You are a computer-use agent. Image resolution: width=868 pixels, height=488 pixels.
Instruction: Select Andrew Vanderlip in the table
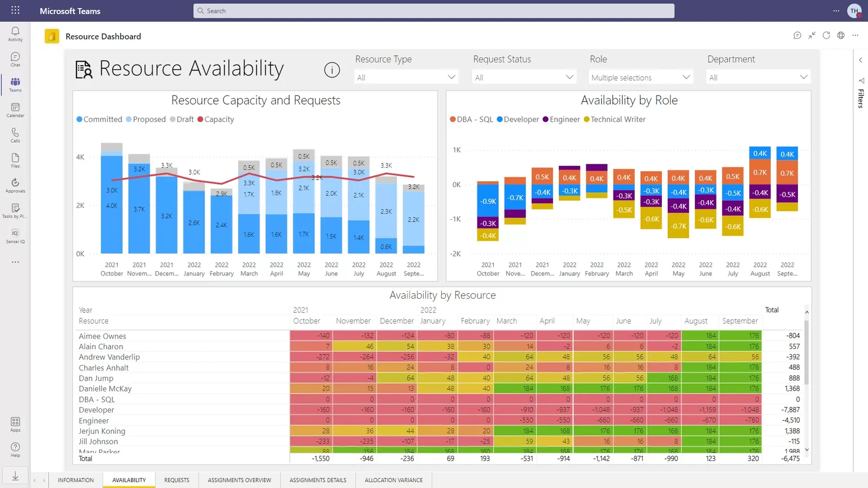point(109,357)
